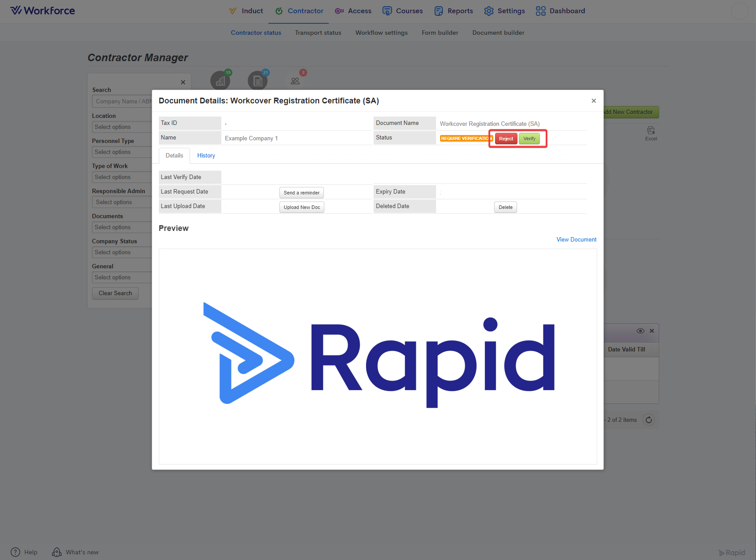Open the General filter dropdown

tap(122, 277)
